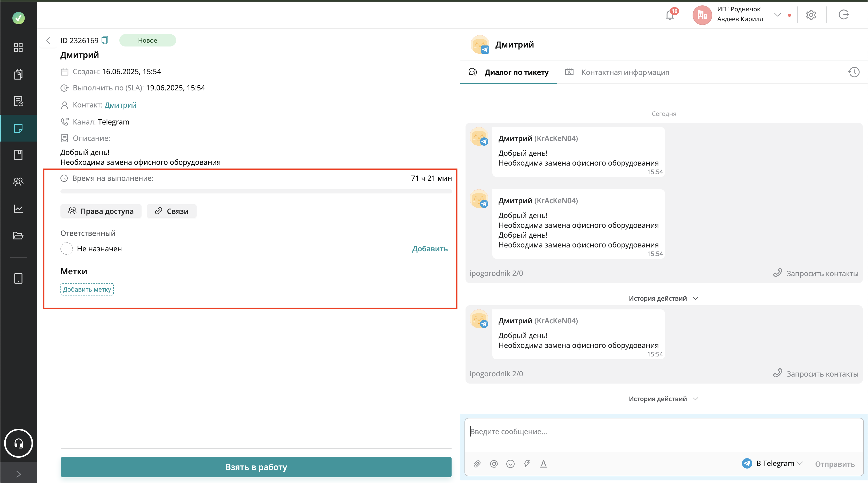Click the Добавить responsible link
Screen dimensions: 868x483
click(430, 248)
